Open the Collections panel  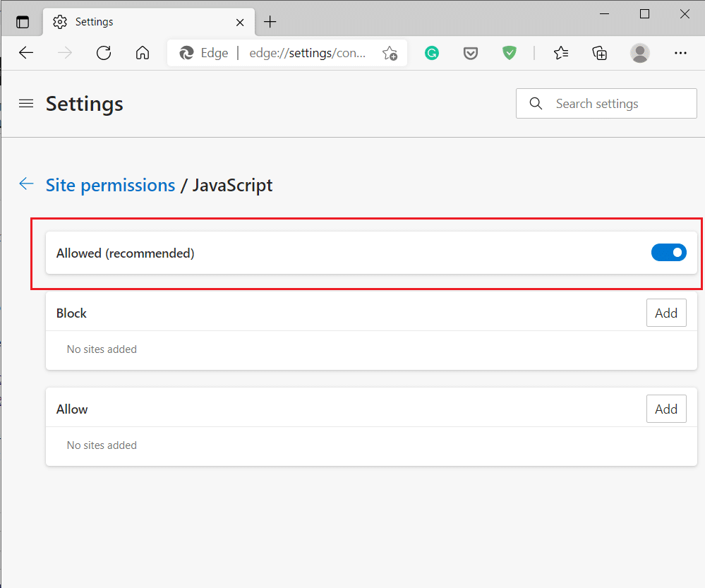coord(599,53)
